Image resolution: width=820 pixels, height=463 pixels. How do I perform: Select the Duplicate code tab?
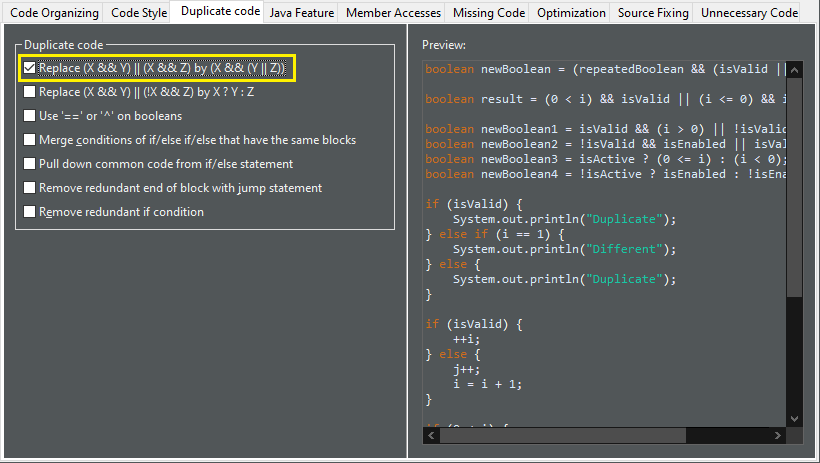tap(220, 12)
